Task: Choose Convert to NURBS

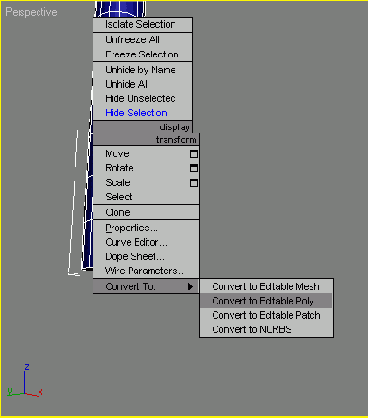Action: point(266,329)
